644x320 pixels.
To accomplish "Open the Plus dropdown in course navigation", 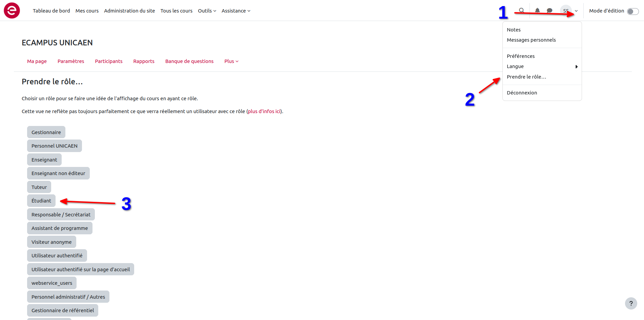I will pyautogui.click(x=231, y=61).
